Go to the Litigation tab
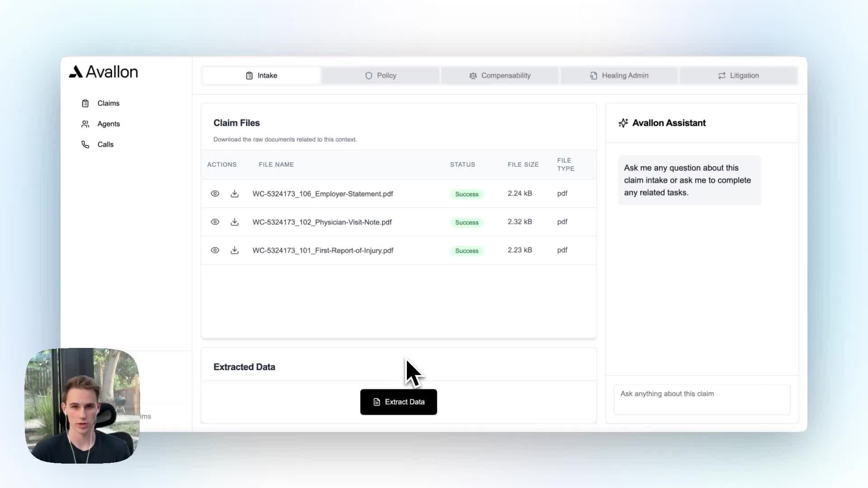 738,75
